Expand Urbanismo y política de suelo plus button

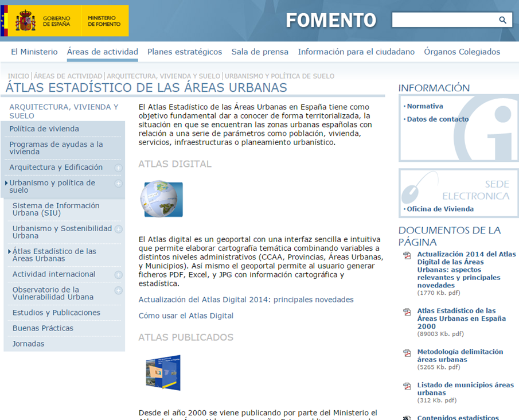(118, 184)
